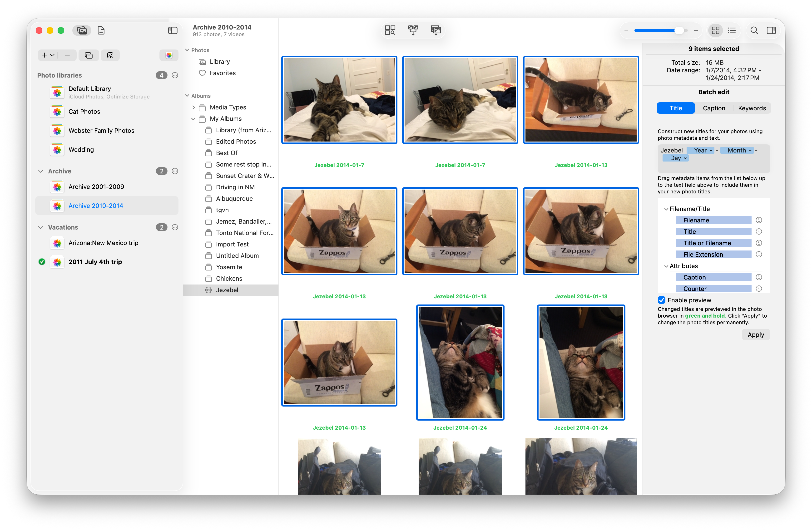Click the merge libraries toolbar icon
812x530 pixels.
413,30
